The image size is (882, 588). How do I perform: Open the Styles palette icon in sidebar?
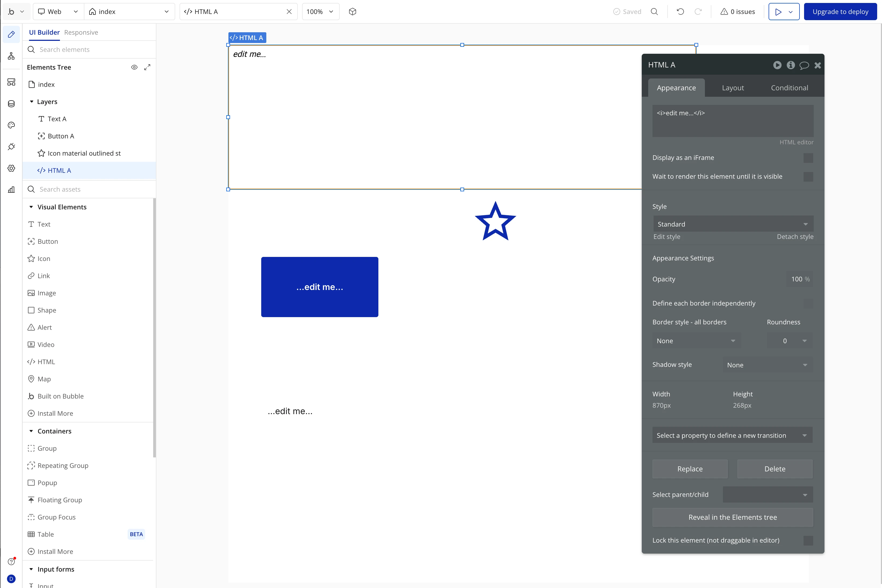pyautogui.click(x=11, y=125)
